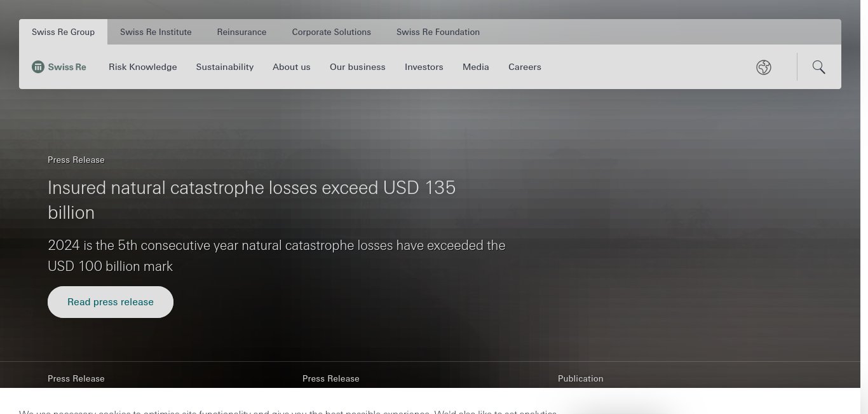868x414 pixels.
Task: Open the Risk Knowledge menu
Action: tap(142, 67)
